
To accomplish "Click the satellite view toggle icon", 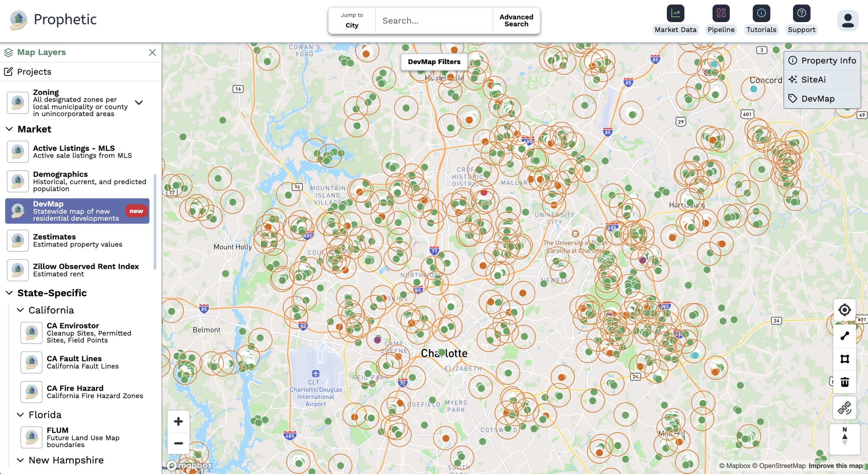I will tap(845, 408).
